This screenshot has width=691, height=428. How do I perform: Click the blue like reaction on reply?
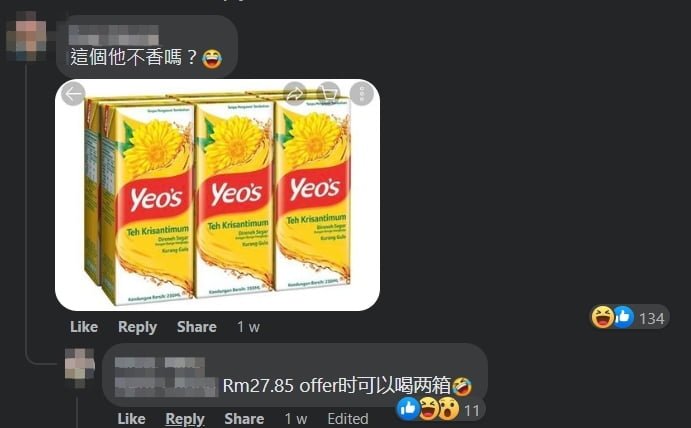point(408,409)
